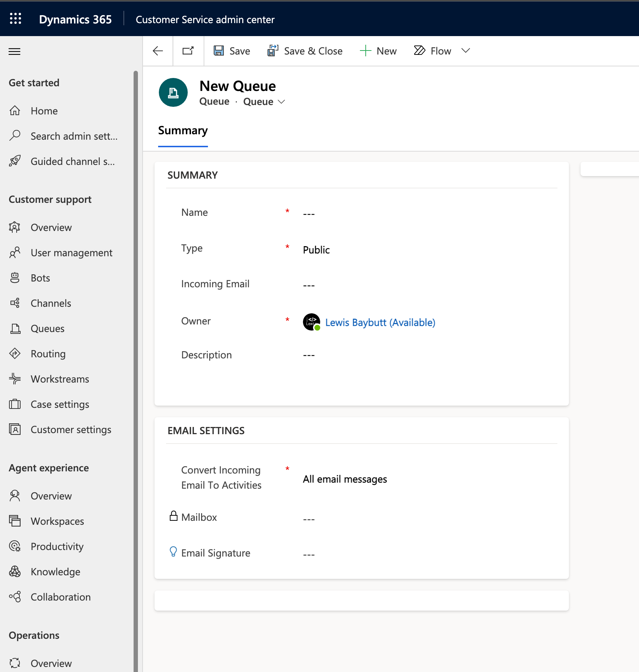Click the green plus New icon
Image resolution: width=639 pixels, height=672 pixels.
click(365, 51)
